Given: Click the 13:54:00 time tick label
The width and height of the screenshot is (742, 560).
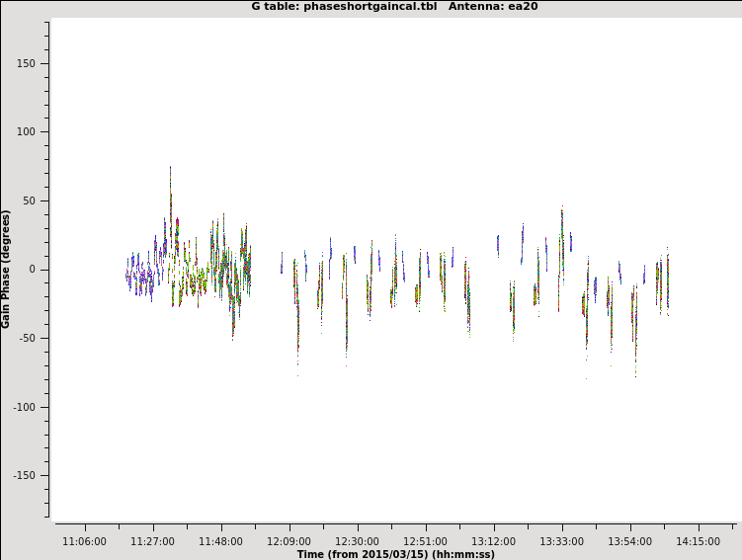Looking at the screenshot, I should click(x=629, y=541).
